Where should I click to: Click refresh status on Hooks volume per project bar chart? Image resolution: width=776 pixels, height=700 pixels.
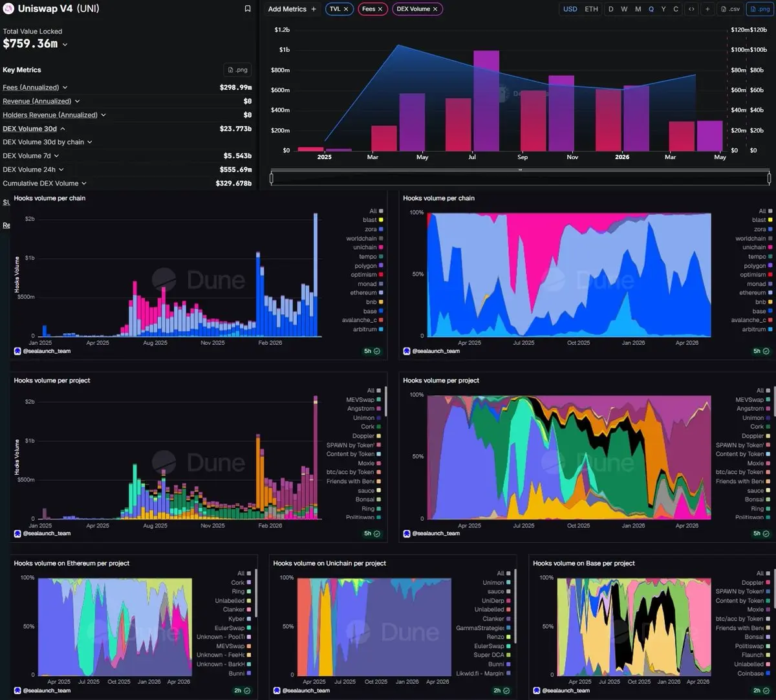tap(372, 534)
